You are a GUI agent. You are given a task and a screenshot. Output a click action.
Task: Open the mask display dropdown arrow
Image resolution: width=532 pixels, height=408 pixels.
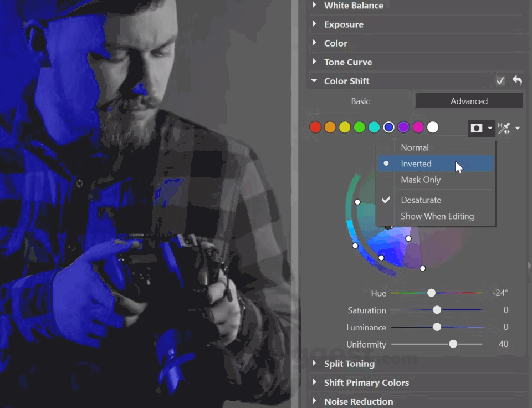click(x=490, y=128)
